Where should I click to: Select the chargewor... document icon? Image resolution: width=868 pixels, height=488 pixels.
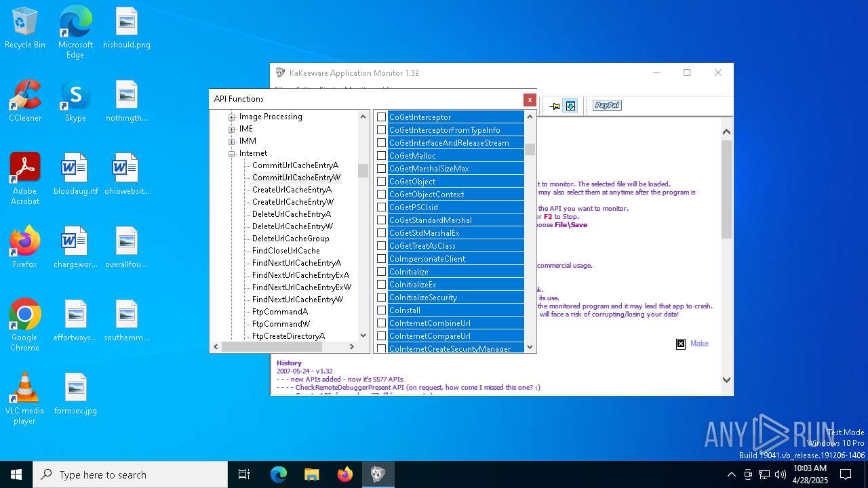[75, 247]
